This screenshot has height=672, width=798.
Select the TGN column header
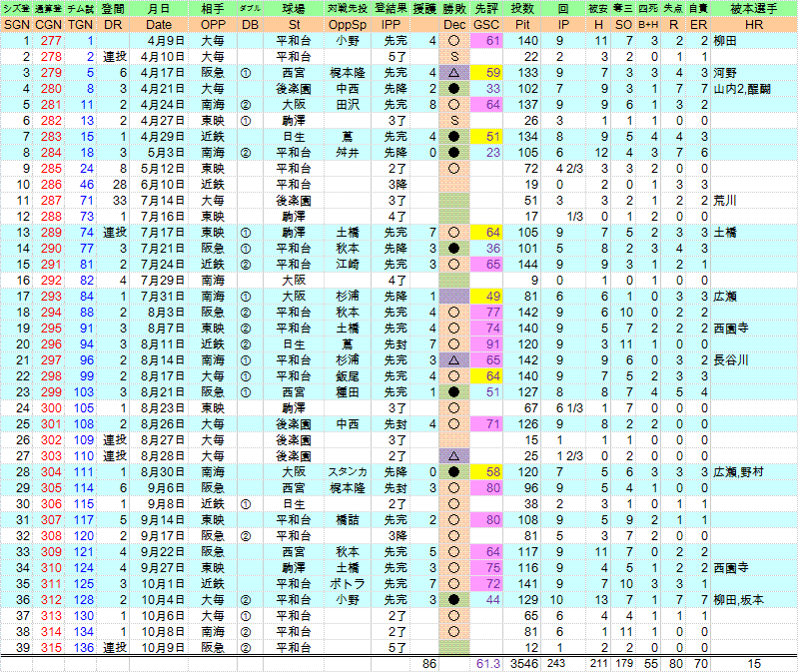tap(81, 25)
